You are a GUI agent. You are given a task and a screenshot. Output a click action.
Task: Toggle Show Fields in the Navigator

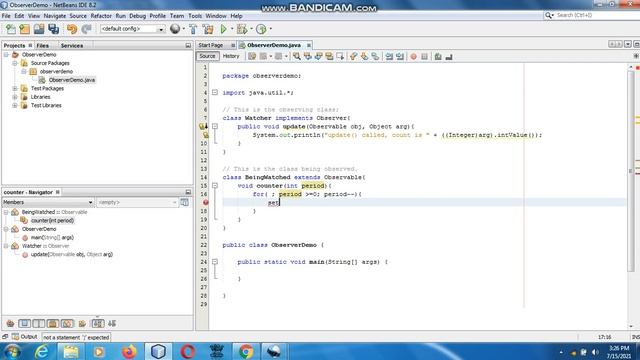click(24, 324)
